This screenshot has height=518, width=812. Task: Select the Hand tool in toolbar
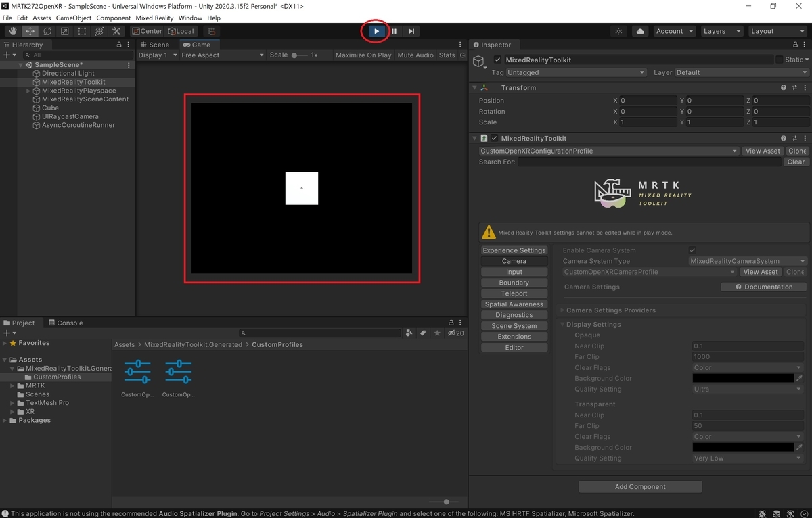(14, 31)
